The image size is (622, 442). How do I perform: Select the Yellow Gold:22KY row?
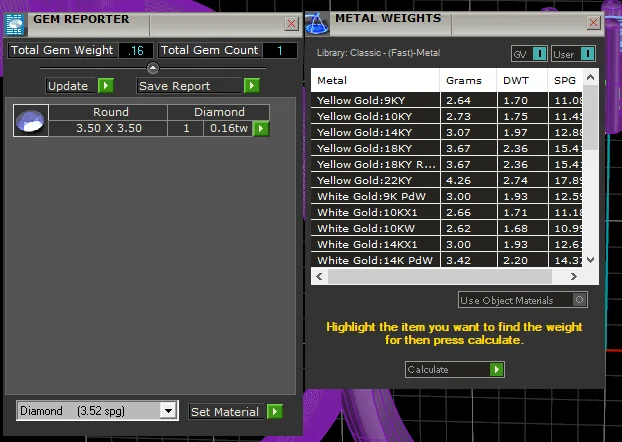[447, 181]
